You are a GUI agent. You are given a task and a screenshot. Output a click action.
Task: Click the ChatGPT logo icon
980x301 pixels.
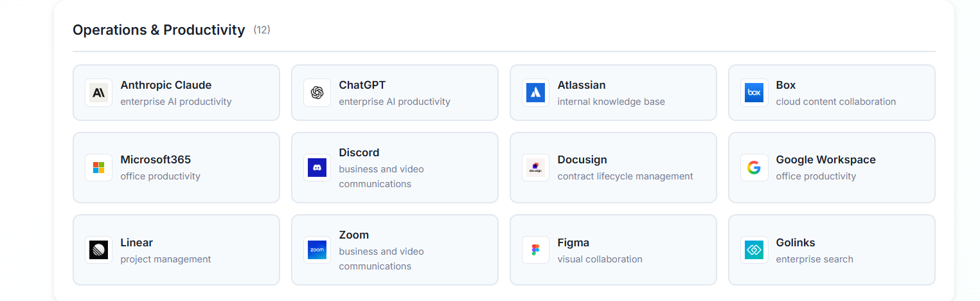click(x=317, y=93)
